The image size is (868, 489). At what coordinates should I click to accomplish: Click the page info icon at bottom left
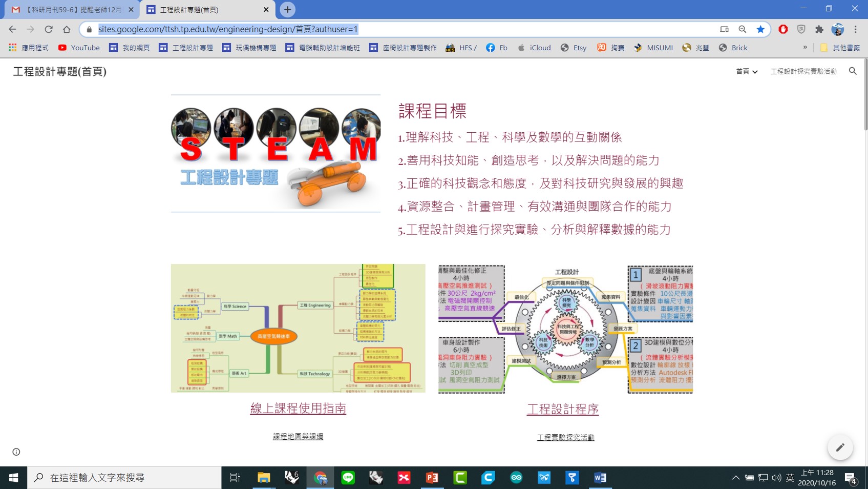point(16,452)
